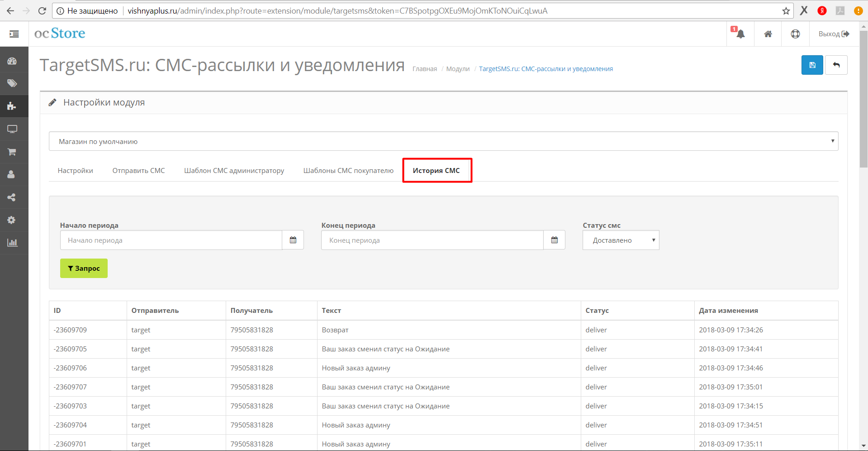Click the Начало периода date input field
This screenshot has height=451, width=868.
pyautogui.click(x=171, y=240)
